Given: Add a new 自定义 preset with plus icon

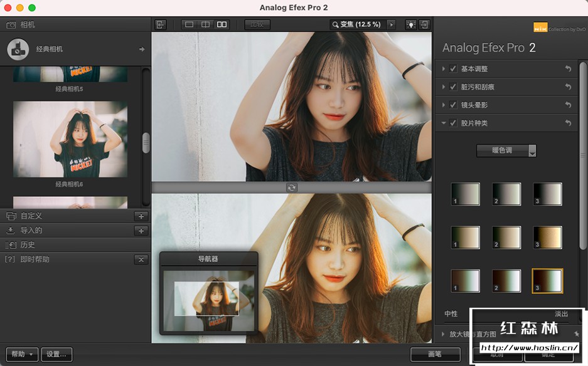Looking at the screenshot, I should click(x=141, y=216).
